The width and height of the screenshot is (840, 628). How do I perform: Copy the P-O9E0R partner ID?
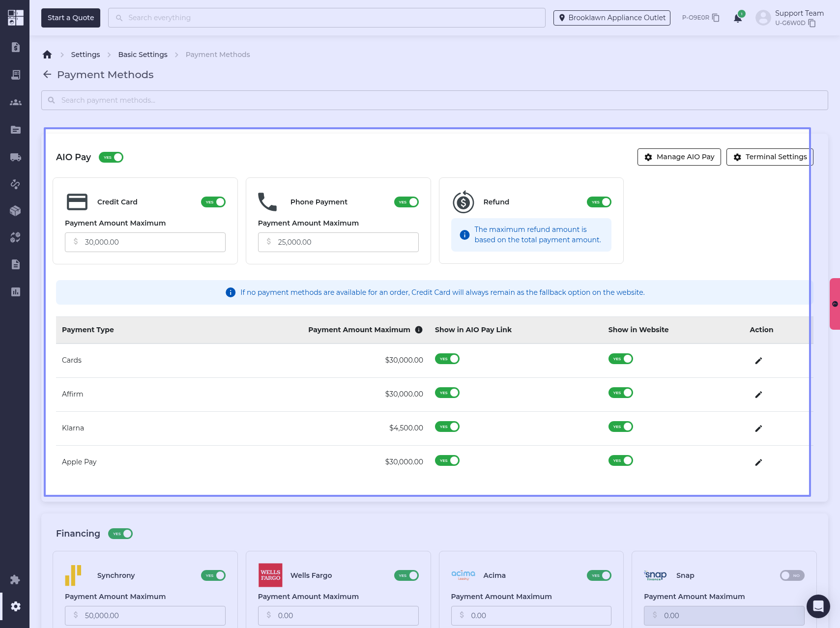click(x=716, y=18)
